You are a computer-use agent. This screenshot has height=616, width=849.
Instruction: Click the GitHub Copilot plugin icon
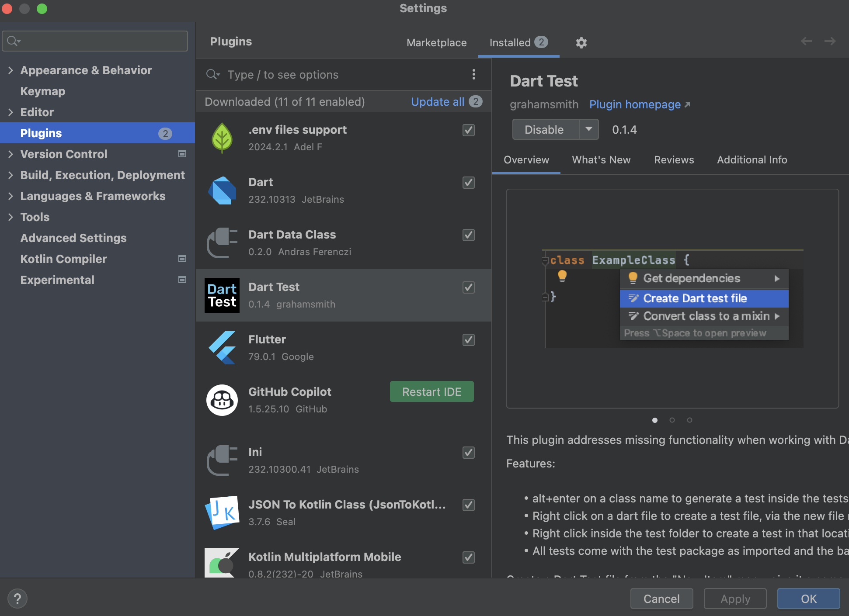coord(222,400)
